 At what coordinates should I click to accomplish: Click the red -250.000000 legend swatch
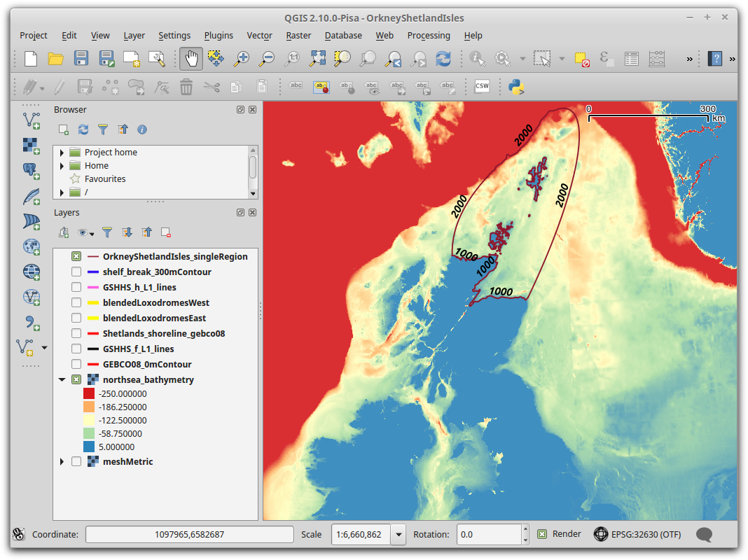point(89,394)
